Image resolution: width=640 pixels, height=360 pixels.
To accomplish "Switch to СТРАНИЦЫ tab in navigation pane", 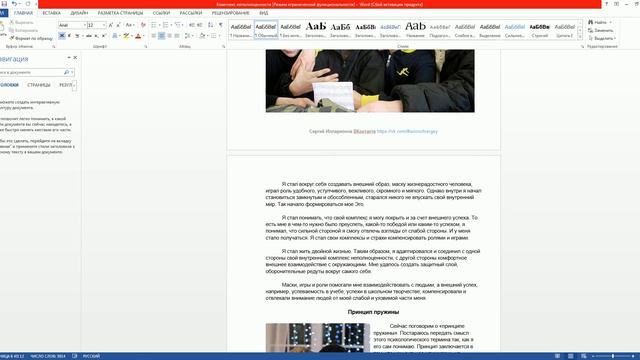I will 39,85.
